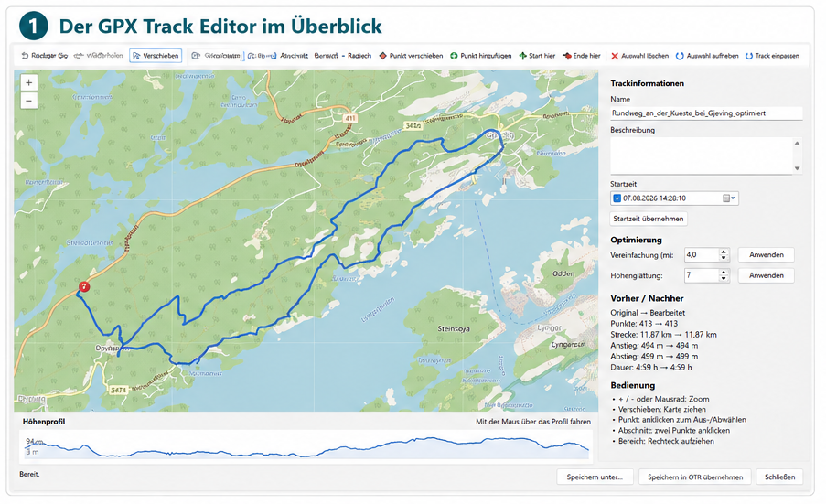Click the 'Anstieg: 494 m → 494 m' line
This screenshot has height=504, width=826.
tap(654, 346)
